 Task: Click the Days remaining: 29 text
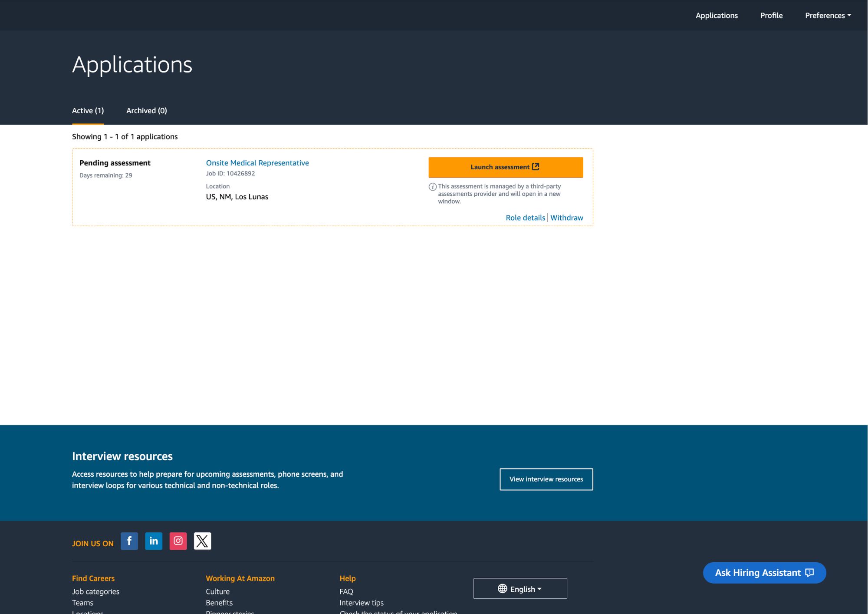pyautogui.click(x=106, y=175)
